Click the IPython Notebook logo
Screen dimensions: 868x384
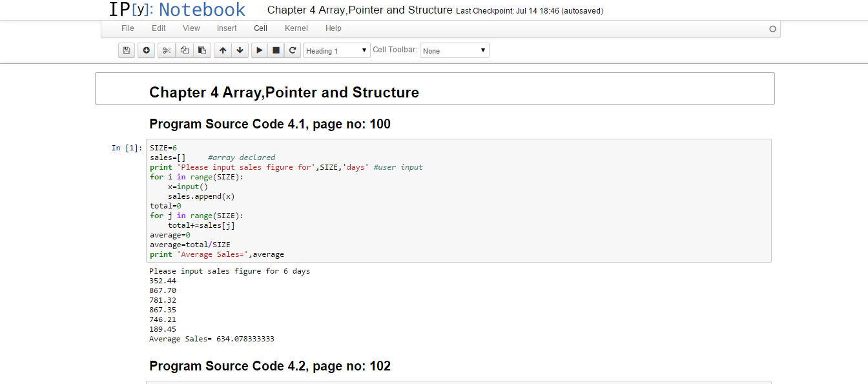tap(177, 10)
